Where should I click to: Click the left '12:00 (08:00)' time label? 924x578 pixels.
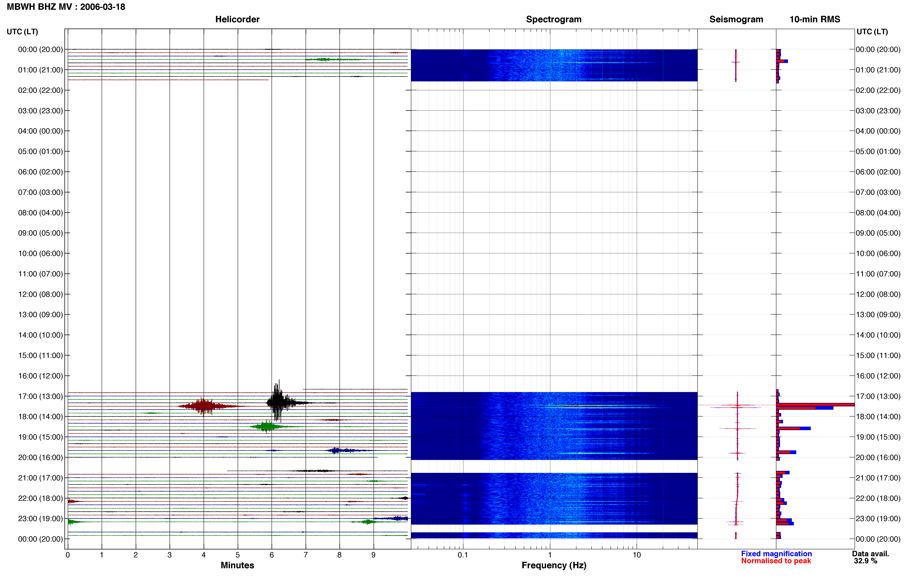(41, 294)
